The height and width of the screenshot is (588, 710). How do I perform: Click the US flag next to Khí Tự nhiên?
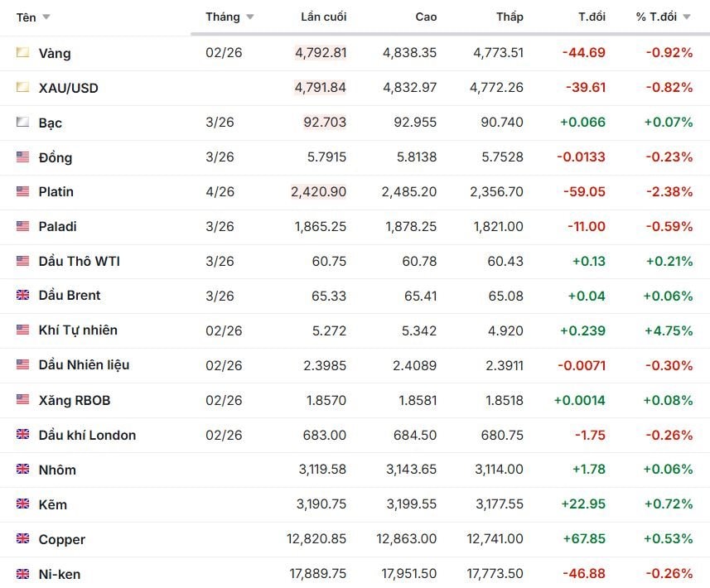tap(22, 330)
